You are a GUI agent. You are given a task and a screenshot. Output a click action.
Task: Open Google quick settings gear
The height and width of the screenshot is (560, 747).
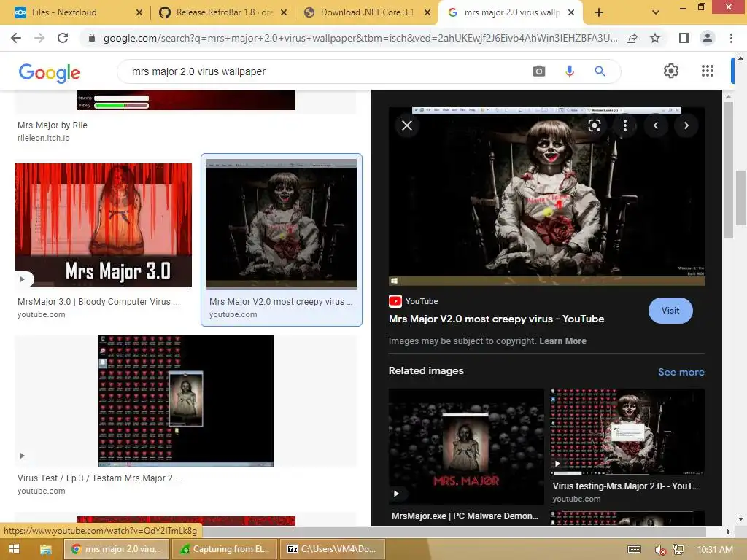click(x=671, y=71)
